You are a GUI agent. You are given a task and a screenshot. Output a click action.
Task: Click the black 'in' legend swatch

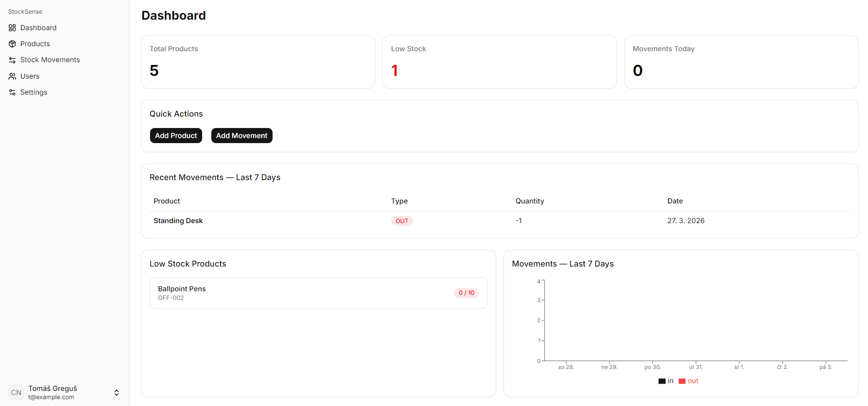click(x=662, y=381)
